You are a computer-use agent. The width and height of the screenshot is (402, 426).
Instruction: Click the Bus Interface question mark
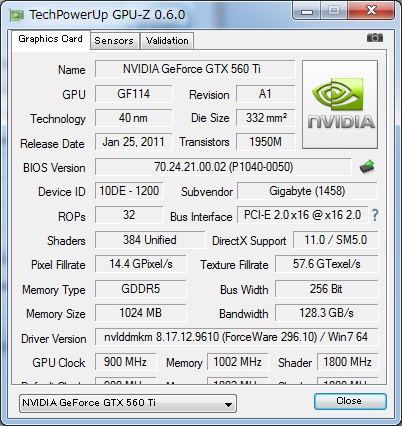pyautogui.click(x=375, y=215)
